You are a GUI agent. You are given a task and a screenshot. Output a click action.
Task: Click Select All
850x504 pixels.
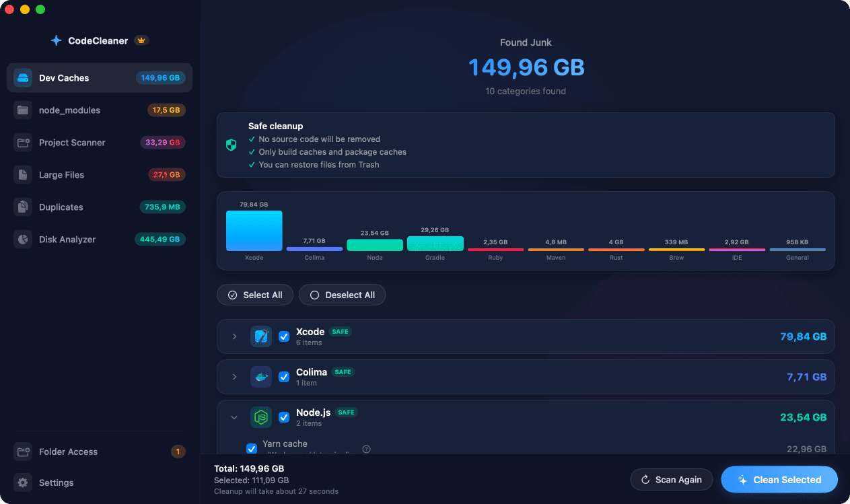click(255, 295)
